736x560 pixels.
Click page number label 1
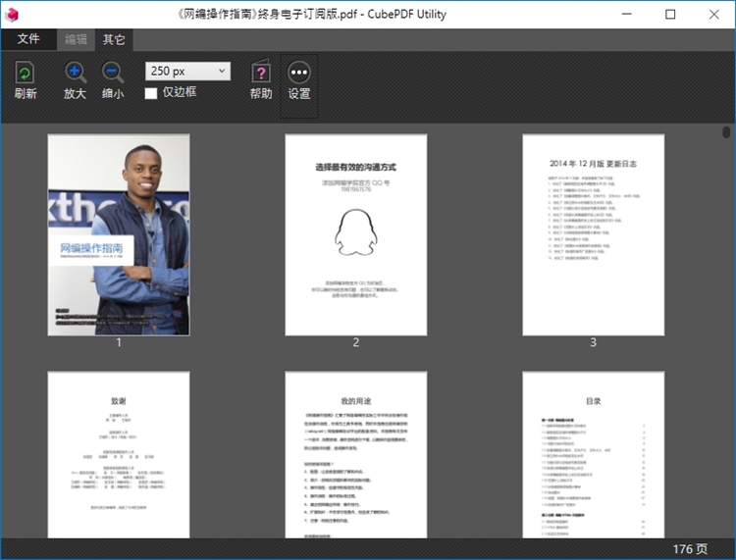(119, 342)
